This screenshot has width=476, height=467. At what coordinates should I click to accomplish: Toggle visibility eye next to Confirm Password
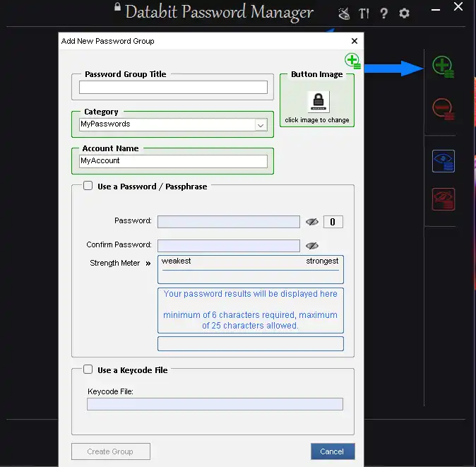point(312,246)
